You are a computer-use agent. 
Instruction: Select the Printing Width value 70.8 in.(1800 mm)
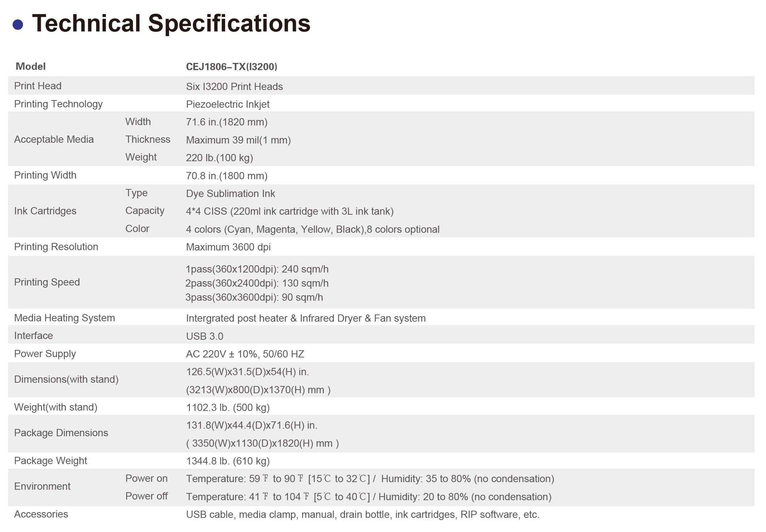227,176
